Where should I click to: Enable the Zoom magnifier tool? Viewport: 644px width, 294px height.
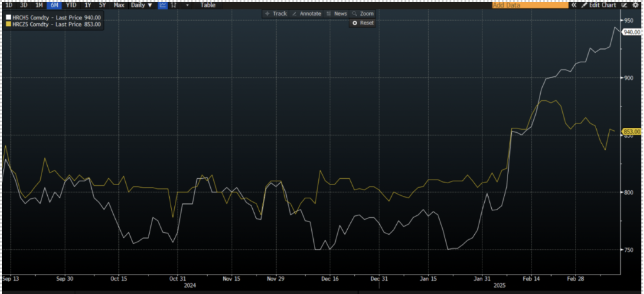[363, 13]
